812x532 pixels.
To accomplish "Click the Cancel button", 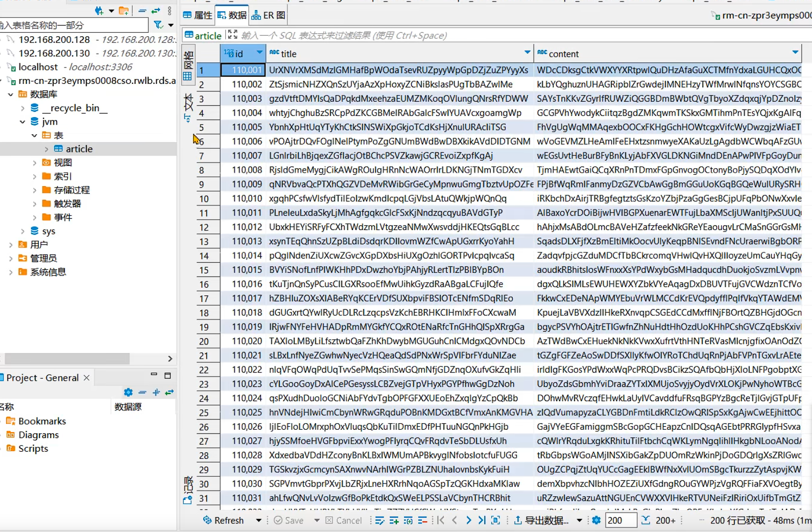I will [344, 520].
